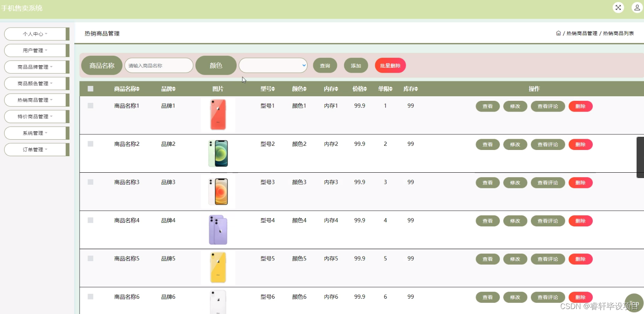644x314 pixels.
Task: Check the row checkbox for 商品名称3
Action: pyautogui.click(x=90, y=182)
